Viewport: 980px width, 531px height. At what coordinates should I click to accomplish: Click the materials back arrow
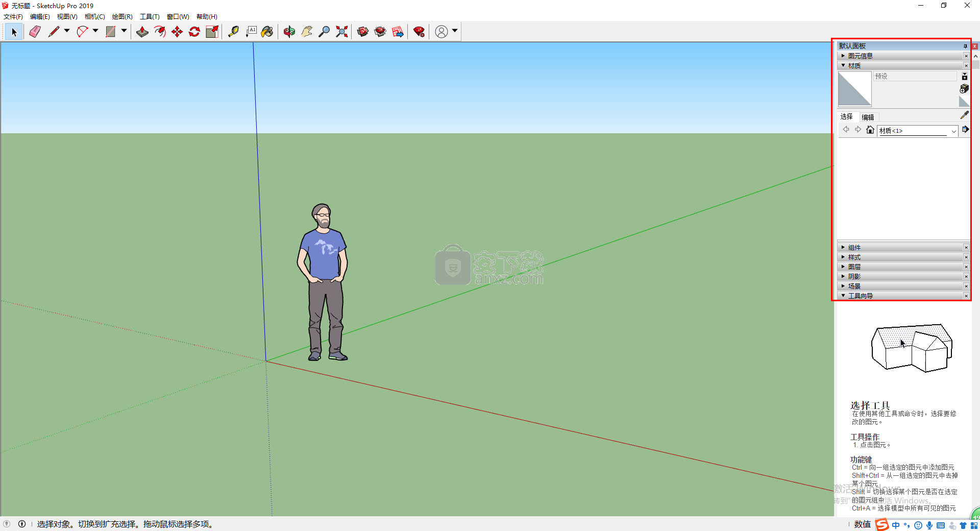(846, 130)
